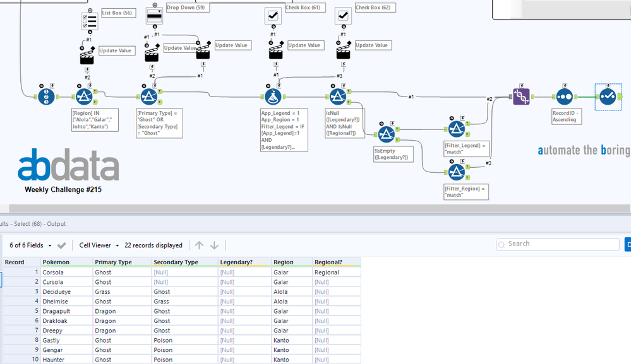Click the Action tool below List Box
Screen dimensions: 631x364
click(87, 57)
